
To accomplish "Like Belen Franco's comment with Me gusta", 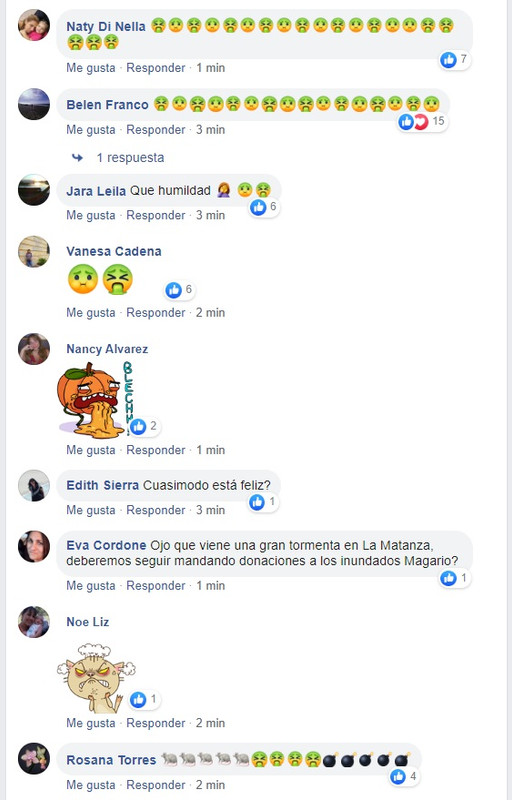I will point(91,130).
